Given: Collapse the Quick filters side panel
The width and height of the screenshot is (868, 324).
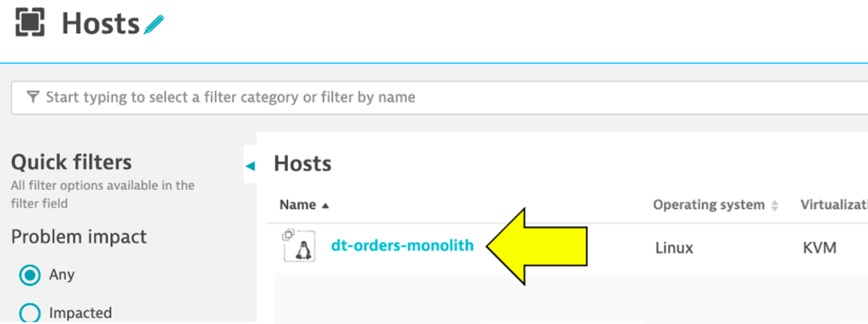Looking at the screenshot, I should tap(250, 166).
